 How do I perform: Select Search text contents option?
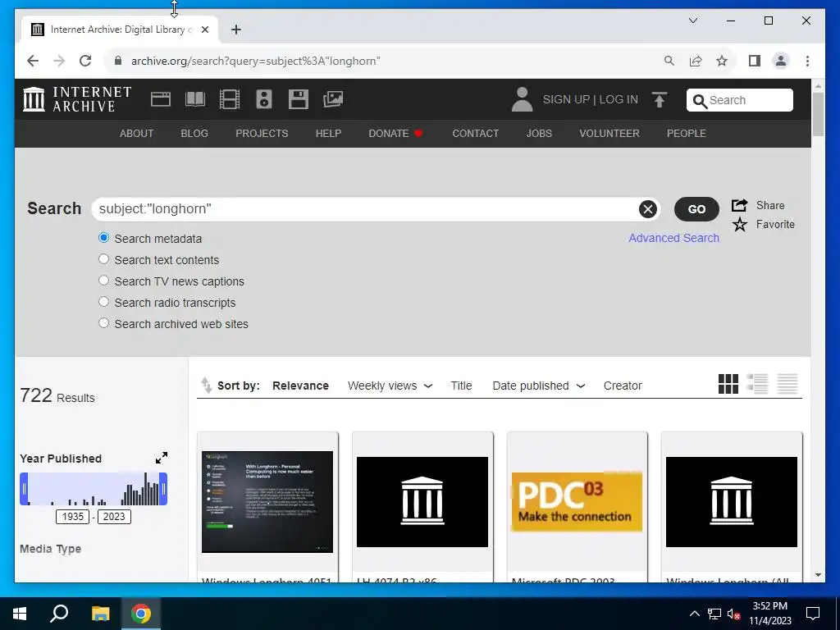coord(104,259)
